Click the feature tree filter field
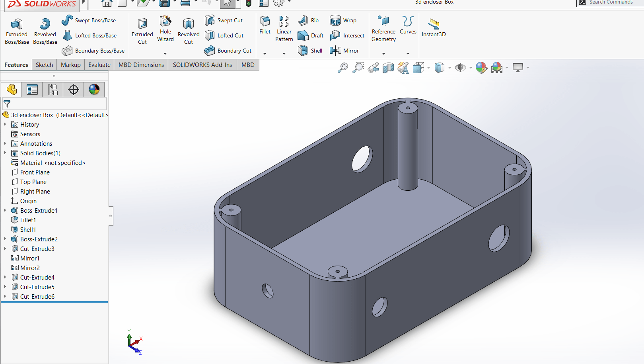644x364 pixels. (x=54, y=104)
